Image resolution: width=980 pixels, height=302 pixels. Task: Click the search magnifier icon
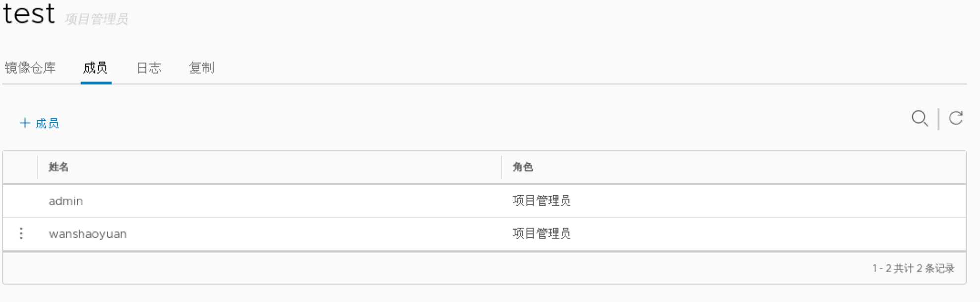click(919, 118)
